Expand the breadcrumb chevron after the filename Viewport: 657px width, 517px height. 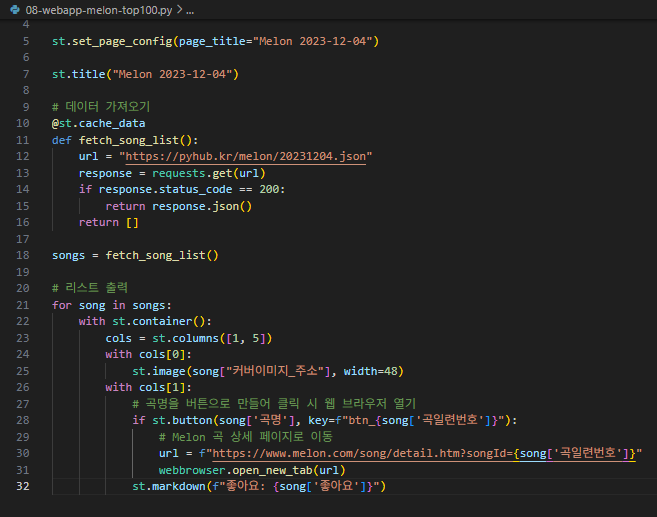point(179,10)
